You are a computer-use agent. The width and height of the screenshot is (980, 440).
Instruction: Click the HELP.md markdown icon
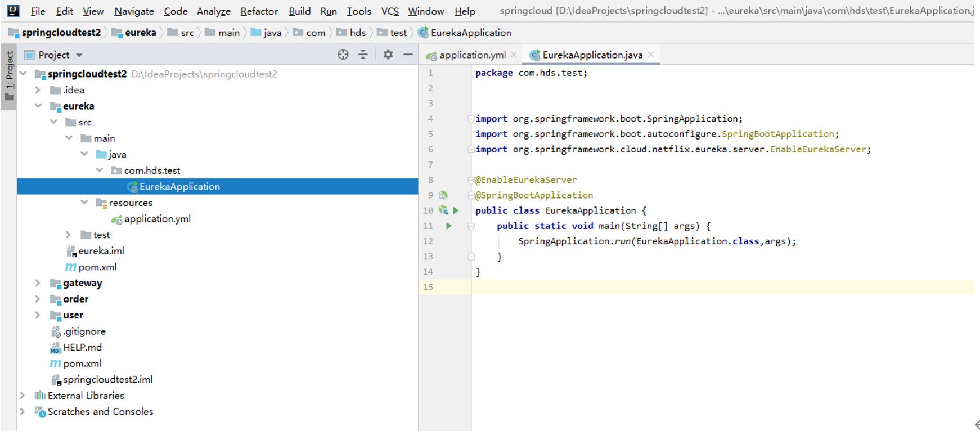coord(55,348)
